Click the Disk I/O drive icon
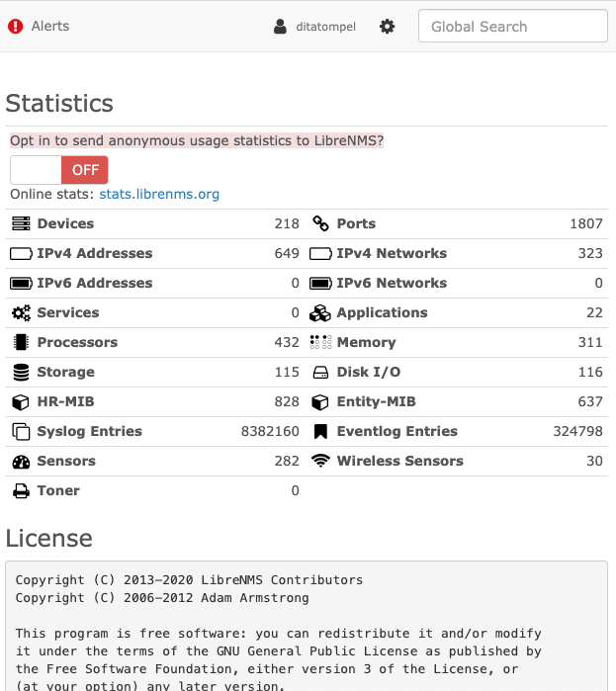The width and height of the screenshot is (616, 691). coord(320,373)
